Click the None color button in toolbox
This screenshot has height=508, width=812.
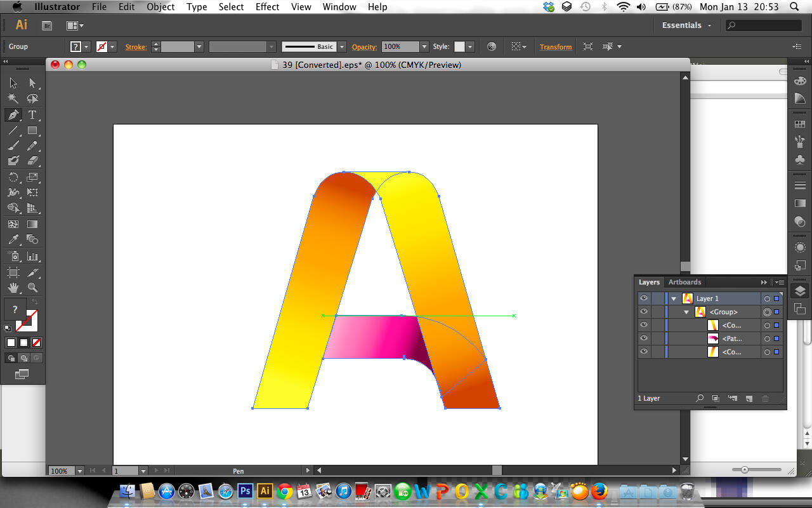[x=36, y=343]
